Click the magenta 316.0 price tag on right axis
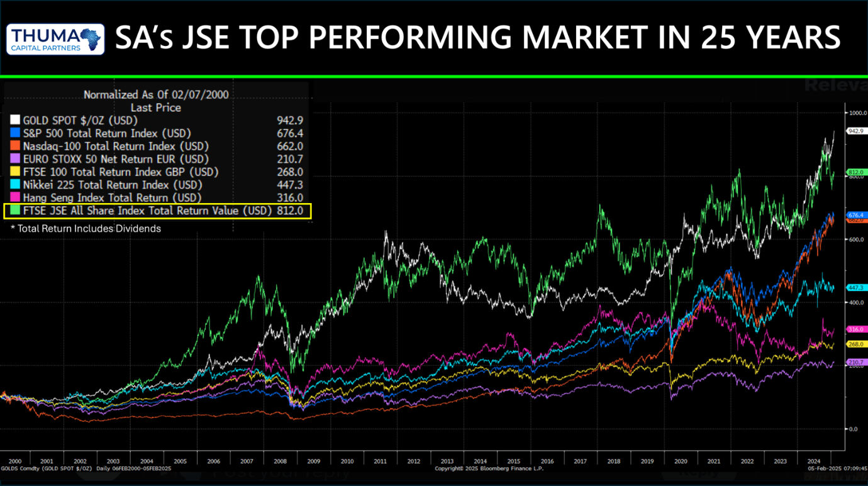This screenshot has width=868, height=486. pyautogui.click(x=856, y=329)
